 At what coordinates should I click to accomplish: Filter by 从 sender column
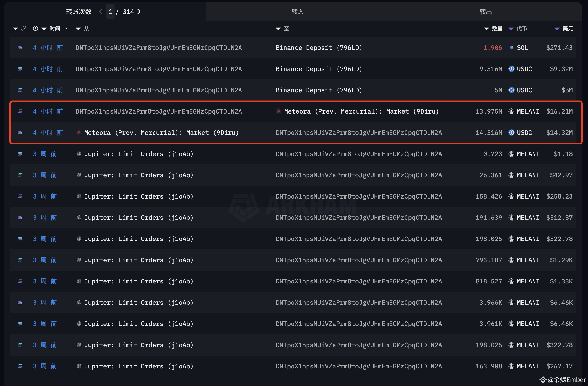[78, 28]
